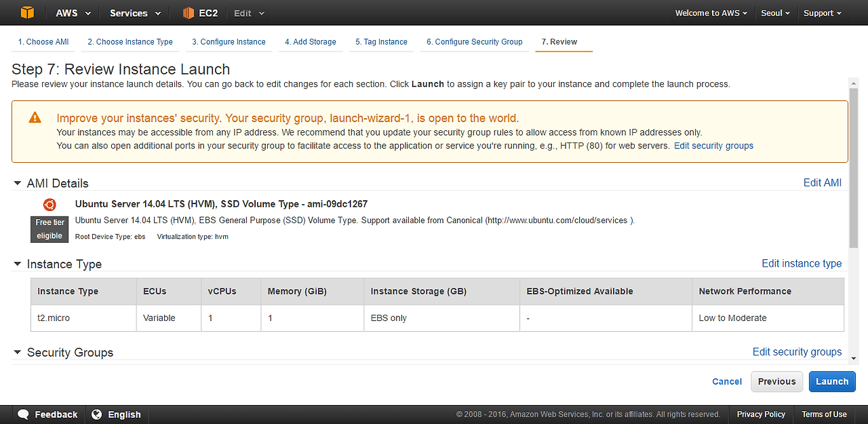Go to step 3 Configure Instance
868x424 pixels.
tap(229, 42)
